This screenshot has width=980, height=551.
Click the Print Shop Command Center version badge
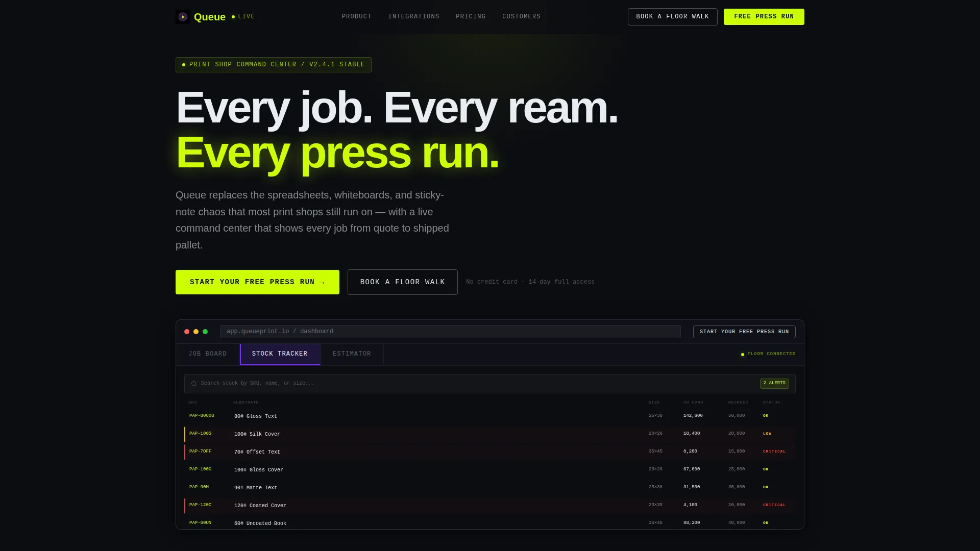(x=274, y=65)
